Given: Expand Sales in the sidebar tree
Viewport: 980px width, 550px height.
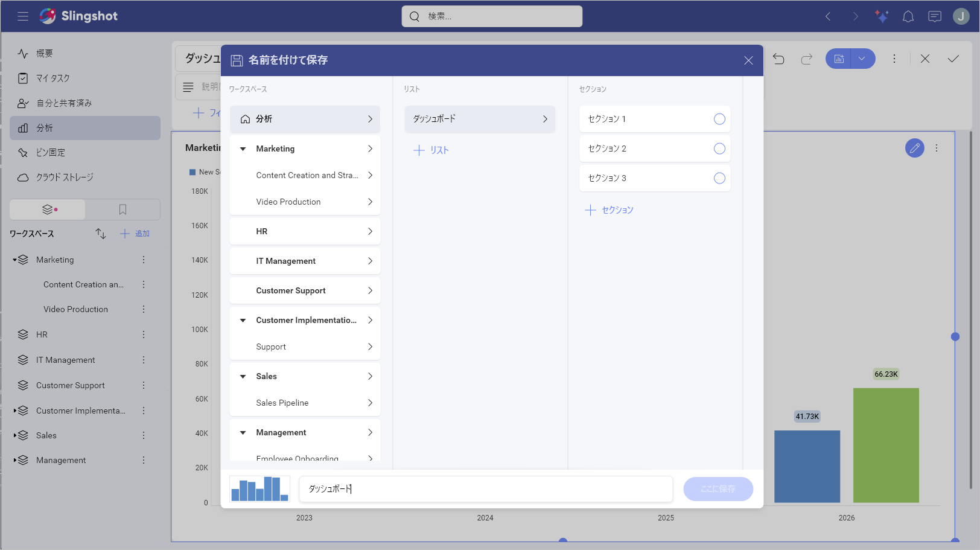Looking at the screenshot, I should [x=14, y=435].
